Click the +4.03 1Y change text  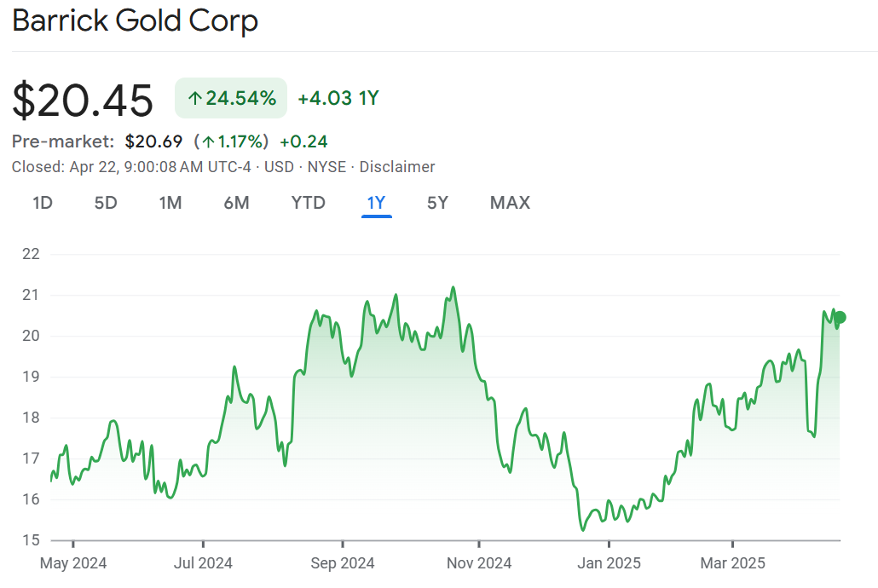(338, 99)
